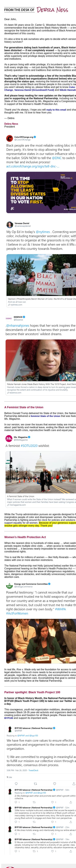Screen dimensions: 76x868
Task: Open the @nytimes mention in Vanessa's tweet
Action: pyautogui.click(x=43, y=232)
